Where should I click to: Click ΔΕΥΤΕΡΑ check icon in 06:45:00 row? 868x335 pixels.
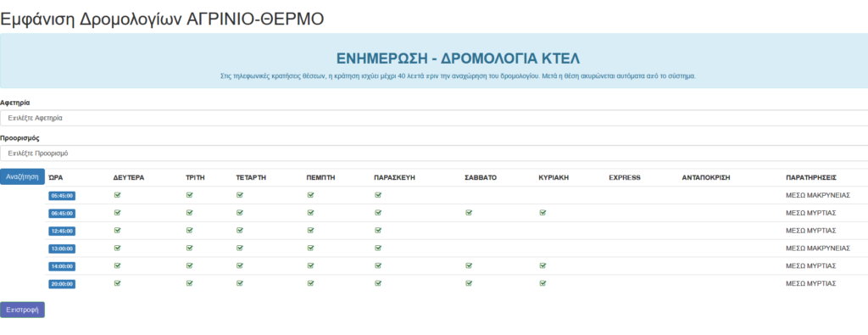(x=117, y=213)
